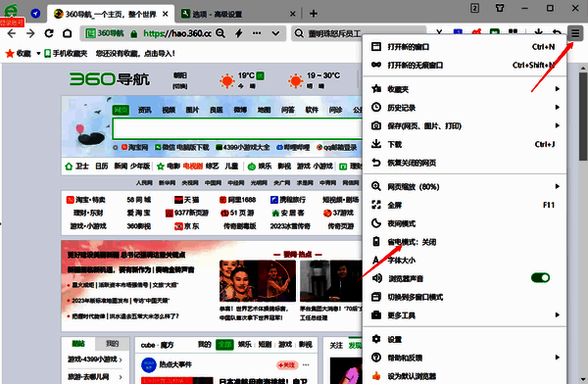Open the 4399小游戏大全 link
This screenshot has width=588, height=384.
click(243, 147)
